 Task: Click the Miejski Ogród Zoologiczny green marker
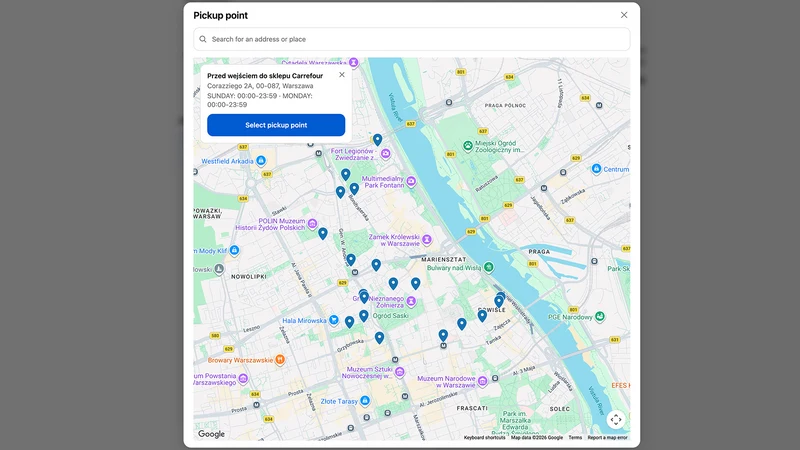click(x=468, y=146)
